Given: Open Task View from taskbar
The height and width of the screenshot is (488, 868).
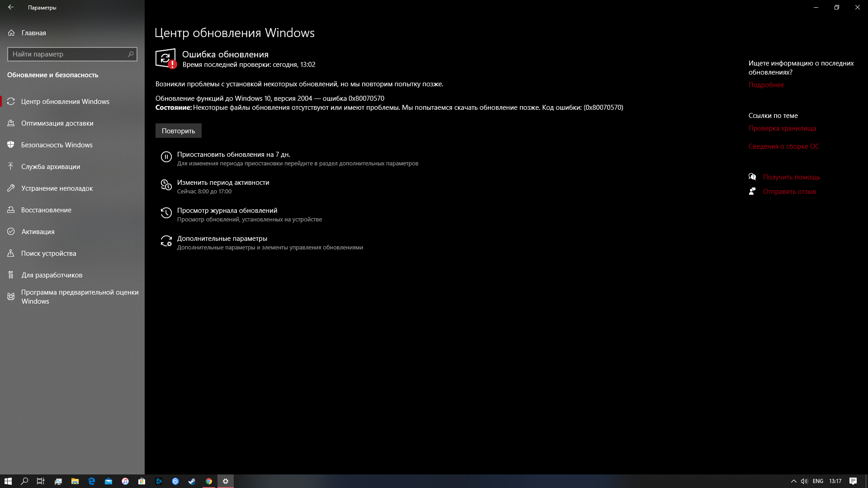Looking at the screenshot, I should coord(41,481).
